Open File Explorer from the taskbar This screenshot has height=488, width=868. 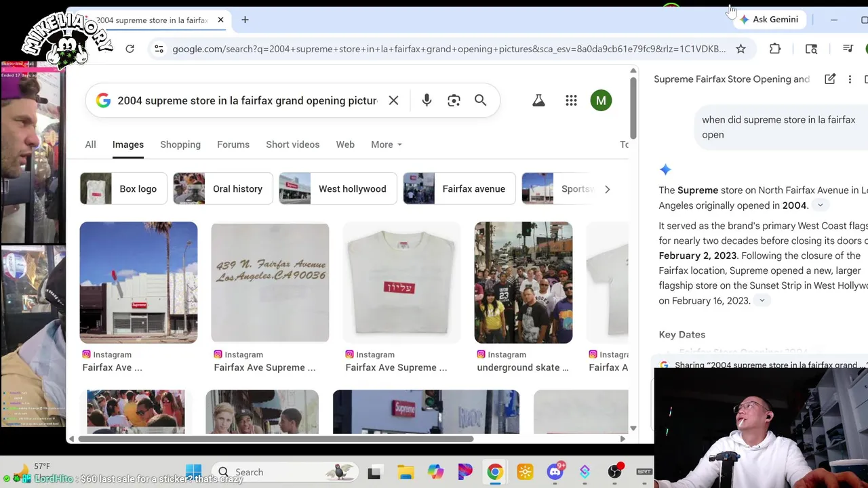pyautogui.click(x=406, y=472)
